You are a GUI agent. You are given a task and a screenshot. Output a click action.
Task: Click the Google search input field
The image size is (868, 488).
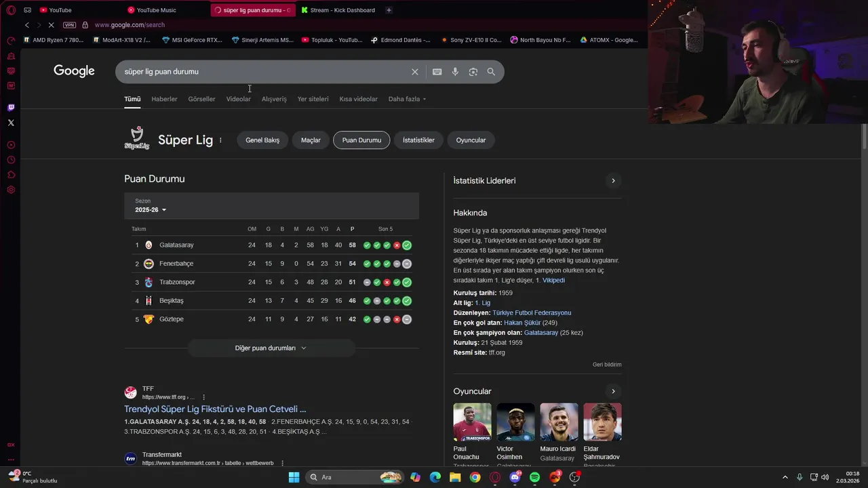point(264,72)
